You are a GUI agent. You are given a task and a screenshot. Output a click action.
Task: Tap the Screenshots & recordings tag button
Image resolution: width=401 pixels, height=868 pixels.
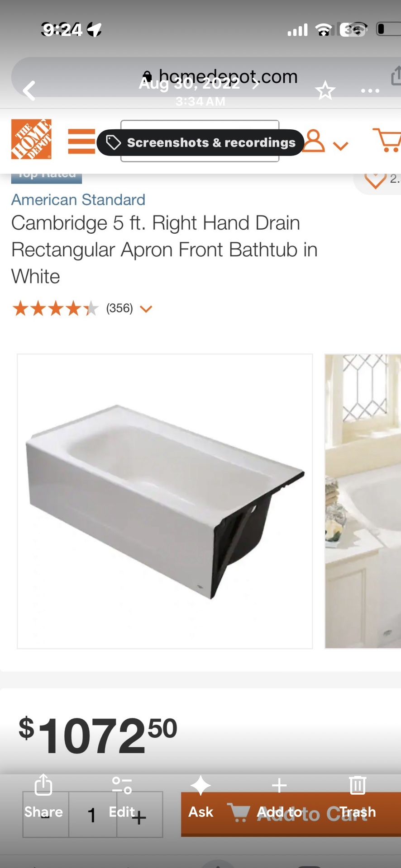pos(200,142)
